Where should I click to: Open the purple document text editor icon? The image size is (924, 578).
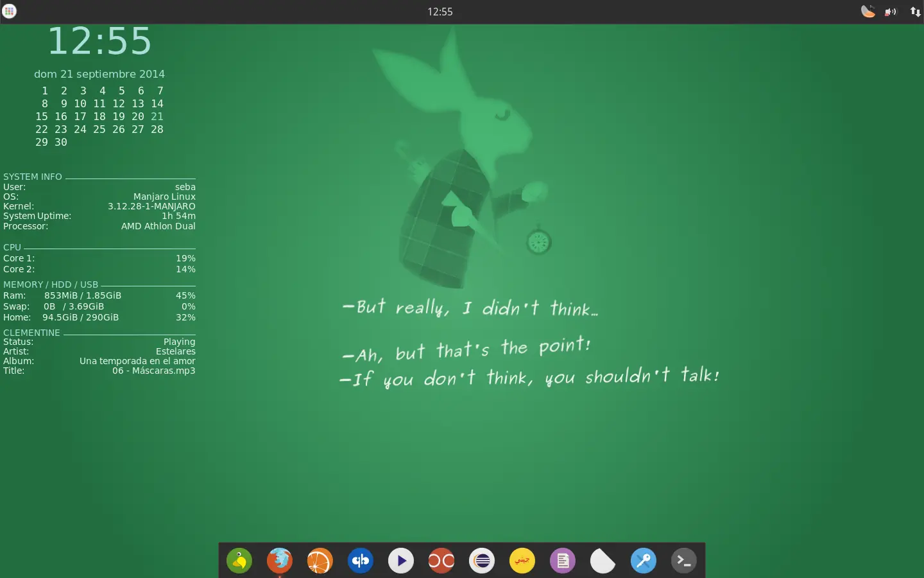point(563,561)
